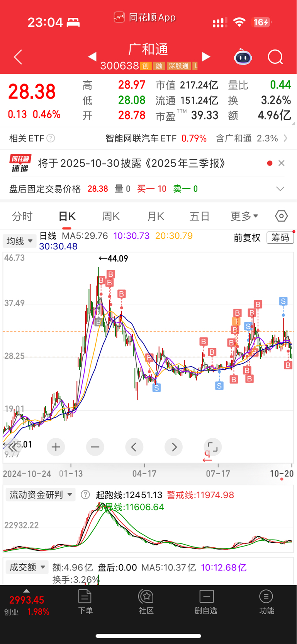Viewport: 297px width, 644px height.
Task: Switch to next stock with right triangle
Action: pos(206,57)
